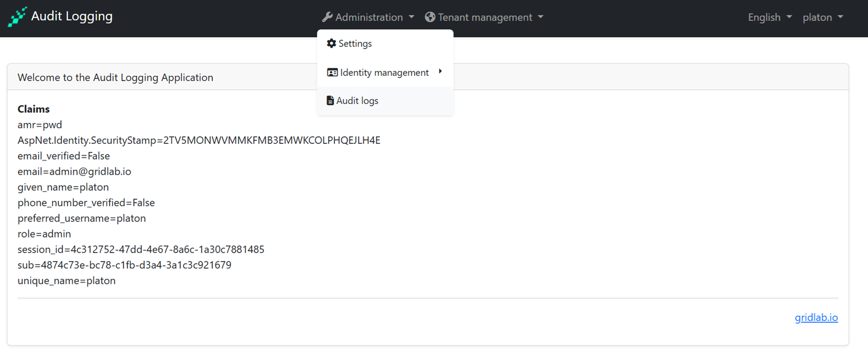
Task: Collapse the Administration menu using its caret
Action: [412, 17]
